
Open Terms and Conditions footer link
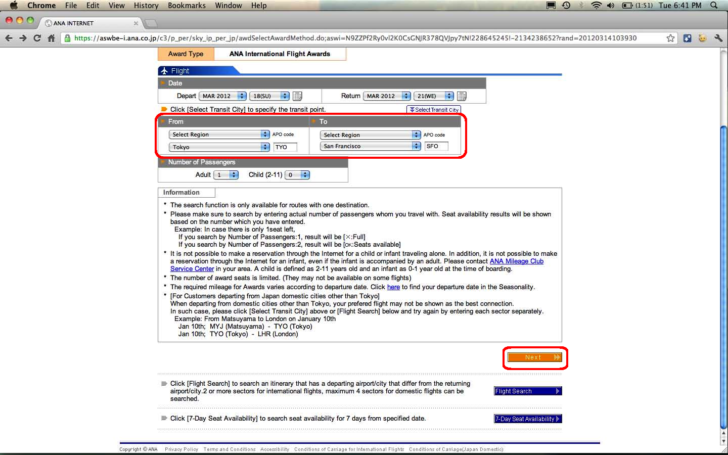click(229, 449)
